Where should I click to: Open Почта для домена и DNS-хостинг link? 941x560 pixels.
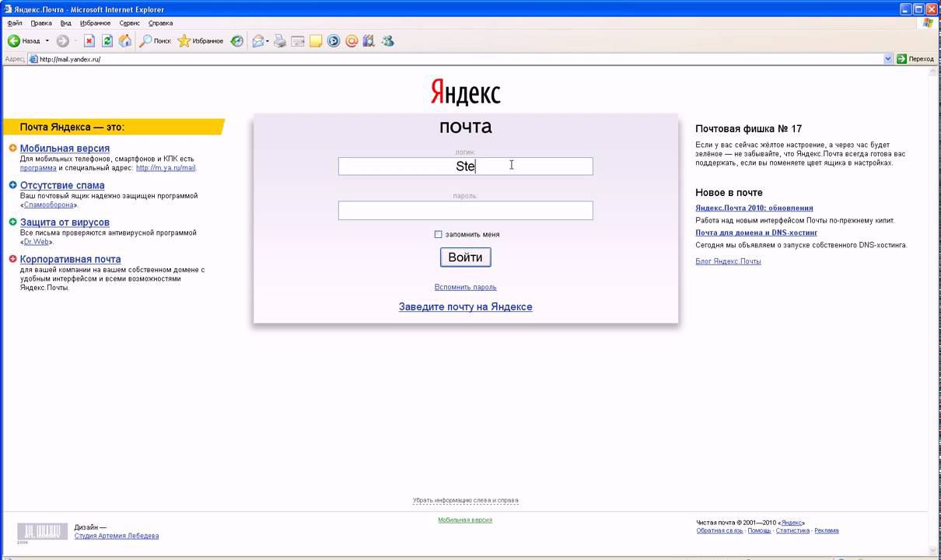(757, 233)
